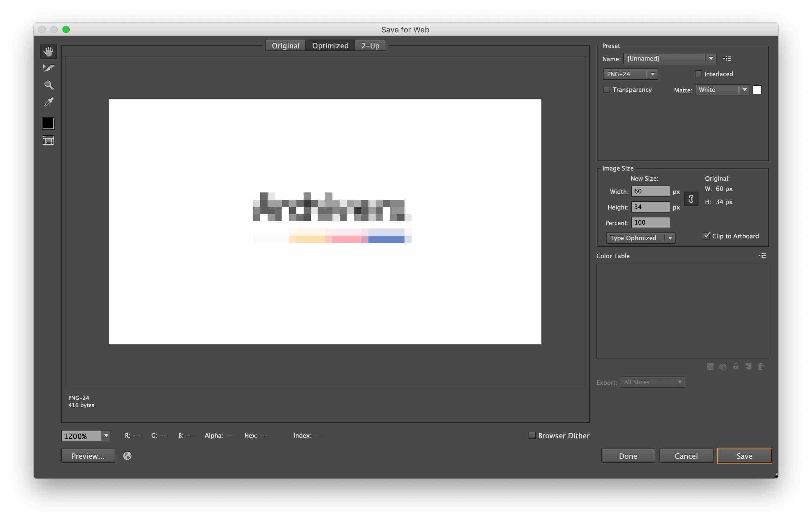Expand the Type Optimized dropdown

[640, 238]
